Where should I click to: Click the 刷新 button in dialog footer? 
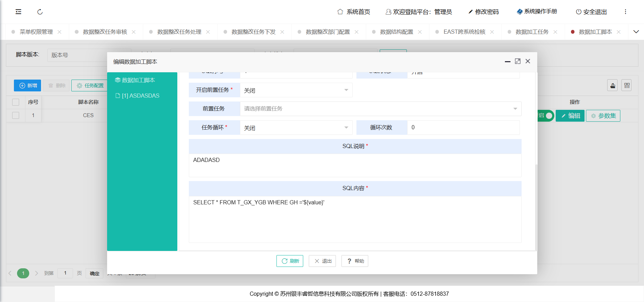click(290, 261)
